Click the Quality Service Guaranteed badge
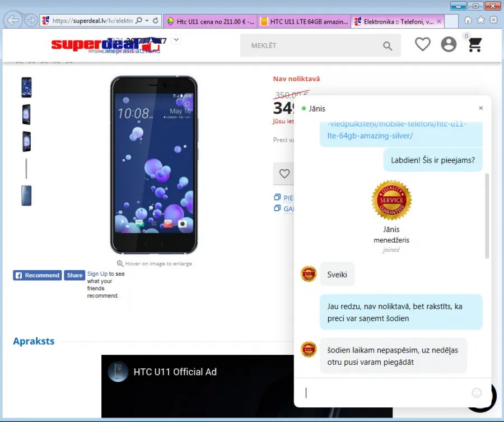 click(391, 200)
